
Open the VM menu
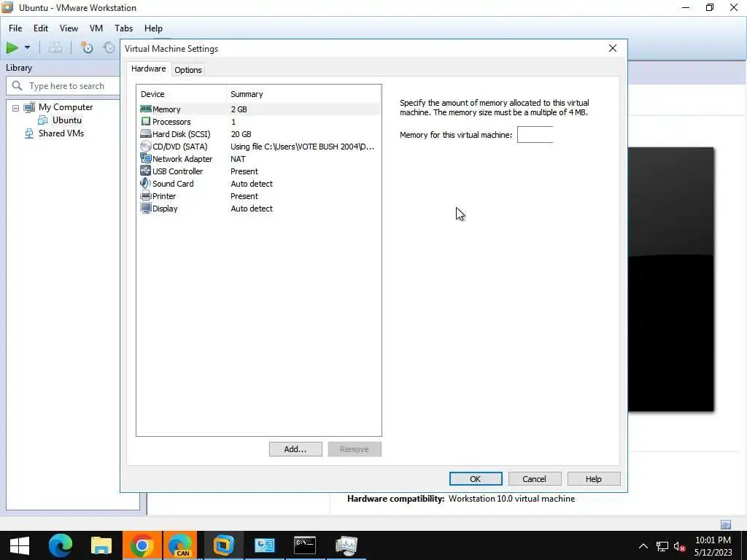(96, 28)
